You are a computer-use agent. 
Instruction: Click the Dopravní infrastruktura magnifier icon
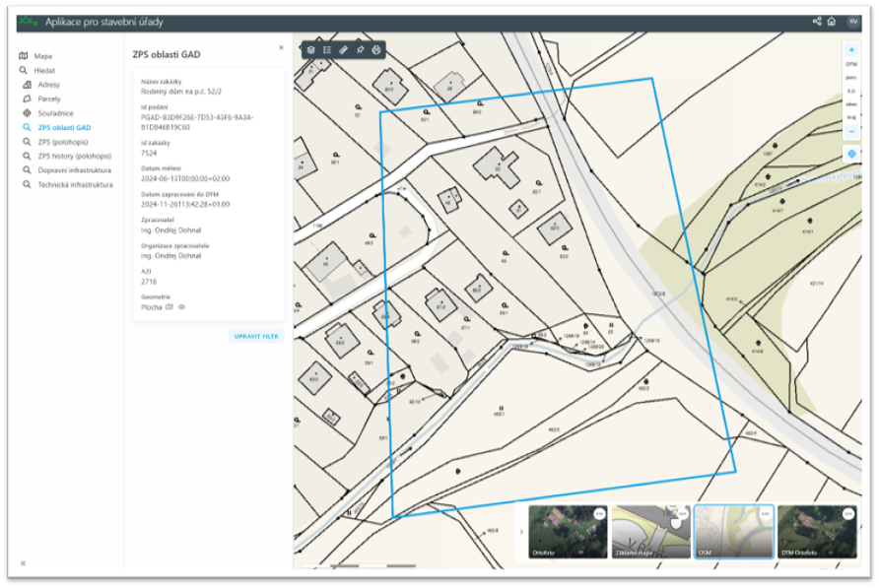27,169
